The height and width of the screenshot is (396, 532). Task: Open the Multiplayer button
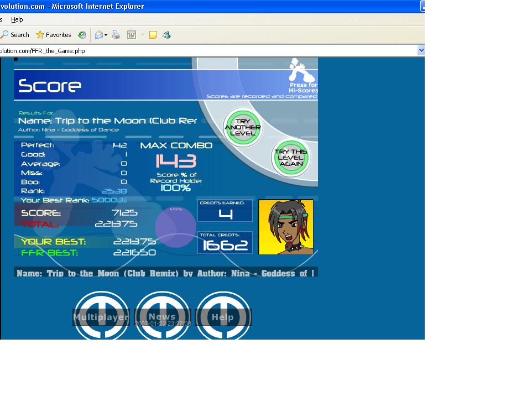pos(101,316)
